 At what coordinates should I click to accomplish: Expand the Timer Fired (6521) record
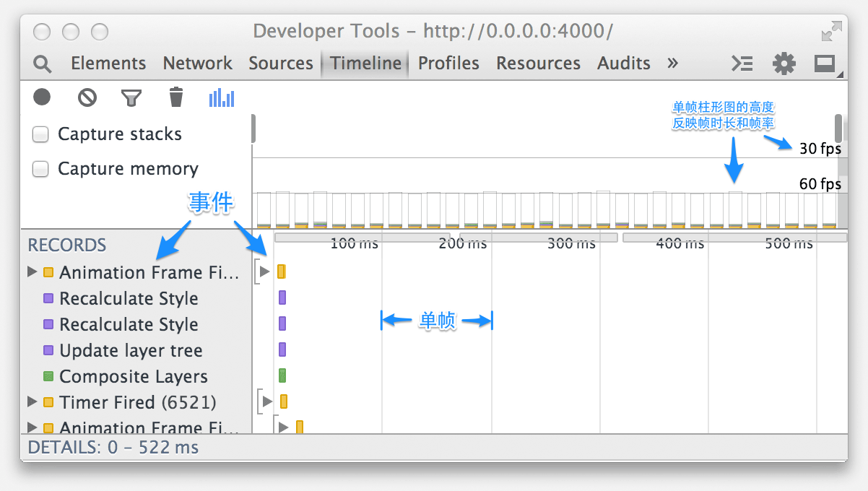click(x=32, y=401)
